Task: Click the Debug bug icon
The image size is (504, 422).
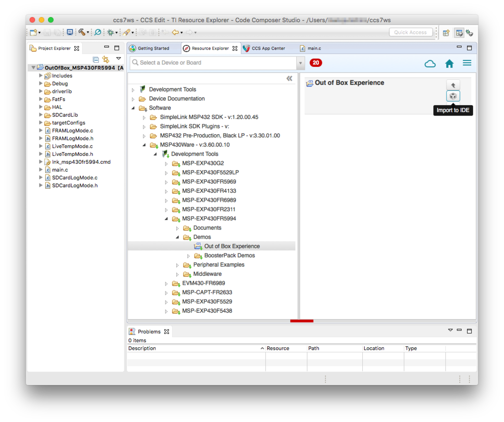Action: pos(111,32)
